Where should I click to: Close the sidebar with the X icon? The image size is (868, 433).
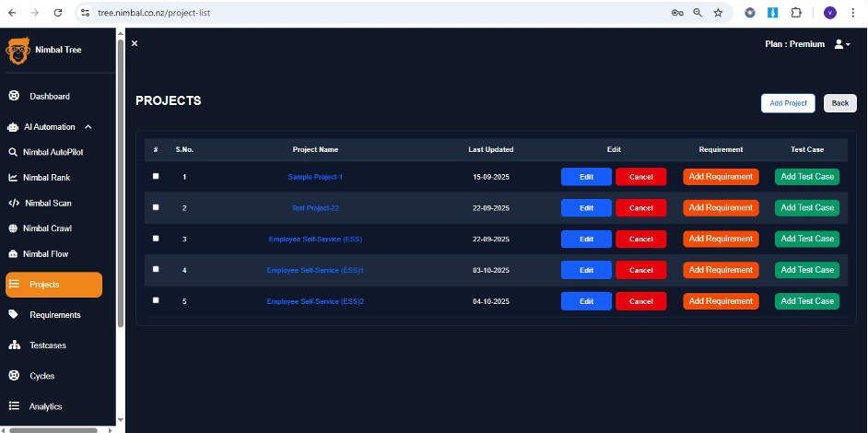click(135, 43)
